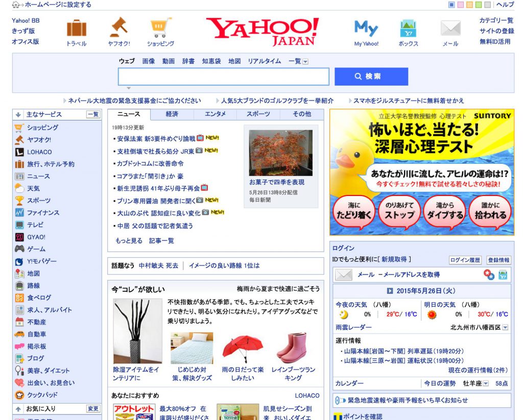Viewport: 523px width, 420px height.
Task: Click LOHACO icon in services sidebar
Action: (19, 152)
